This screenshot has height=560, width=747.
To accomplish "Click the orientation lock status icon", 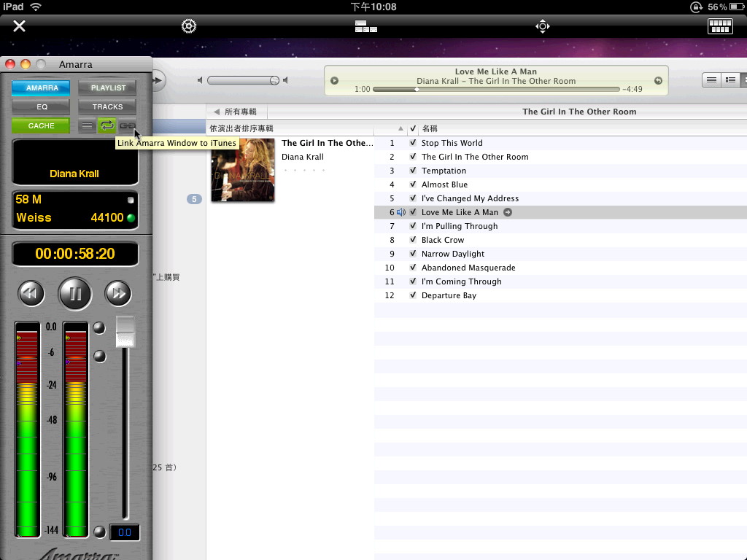I will tap(696, 7).
